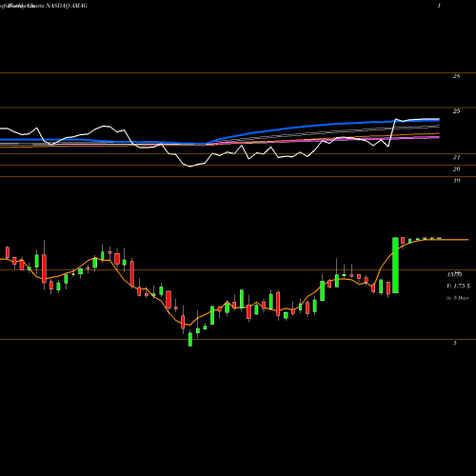Viewport: 476px width, 476px height.
Task: Click the NASDAQ AMAG chart title
Action: pos(67,6)
